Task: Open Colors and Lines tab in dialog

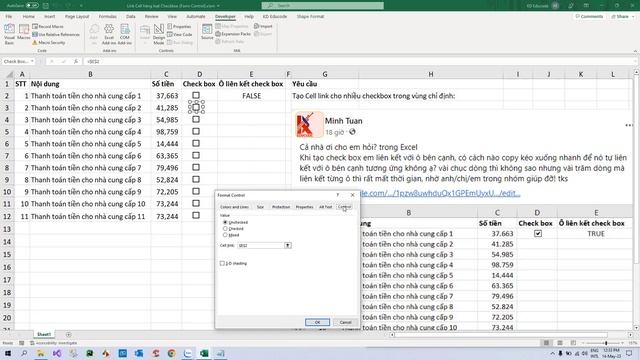Action: pyautogui.click(x=234, y=207)
